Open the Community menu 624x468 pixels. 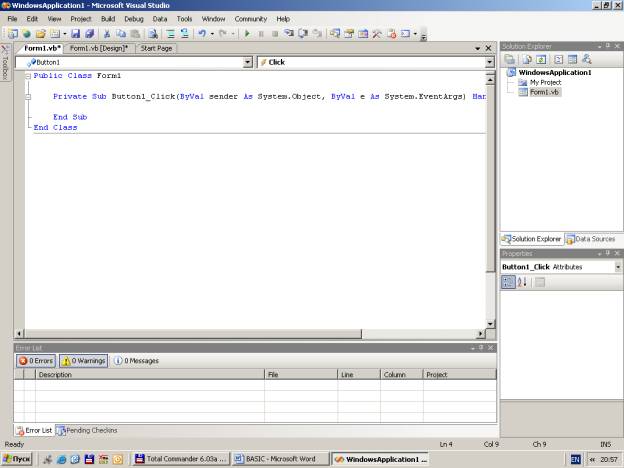(251, 19)
